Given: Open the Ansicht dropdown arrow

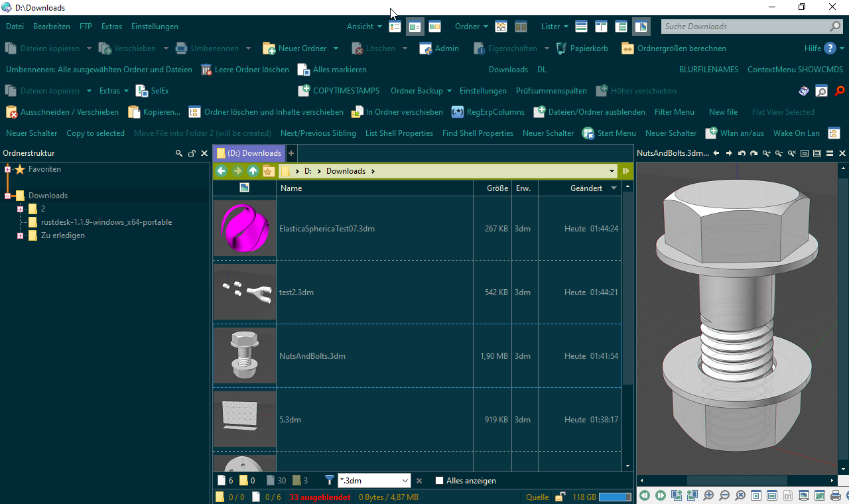Looking at the screenshot, I should click(x=379, y=27).
